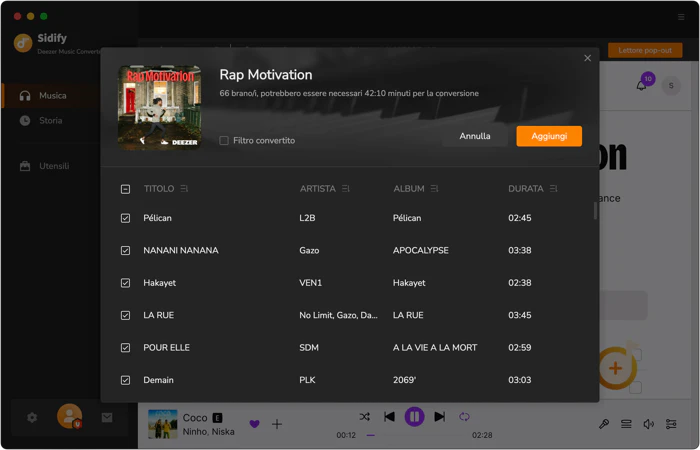
Task: Click the Lettore pop-out button
Action: point(645,50)
